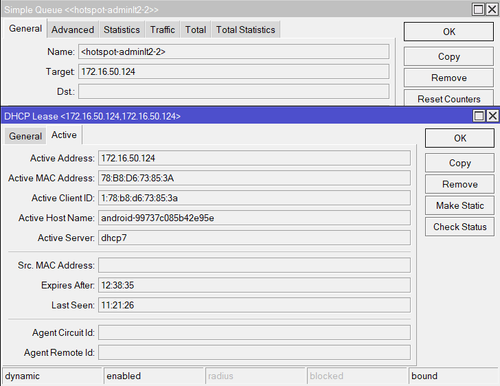The image size is (500, 386).
Task: Click the 'Active Host Name:' label
Action: [x=56, y=218]
